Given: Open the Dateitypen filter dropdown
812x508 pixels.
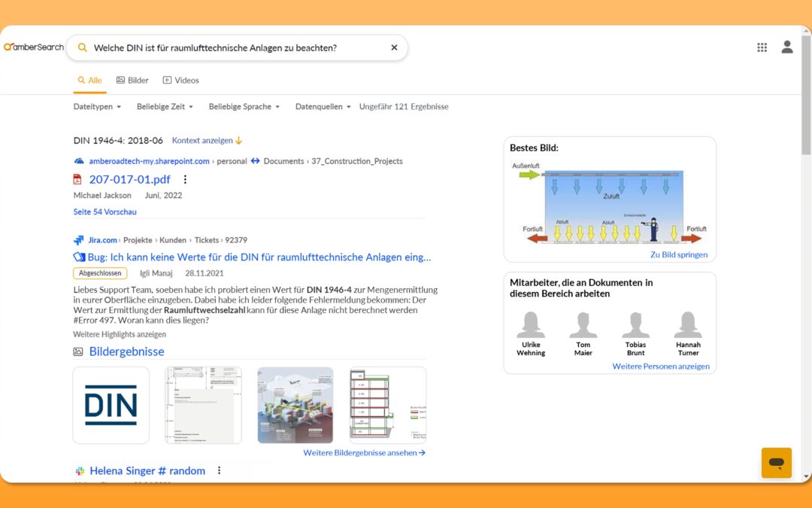Looking at the screenshot, I should pyautogui.click(x=97, y=107).
